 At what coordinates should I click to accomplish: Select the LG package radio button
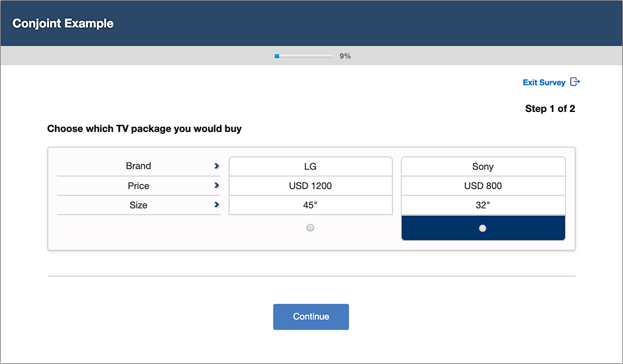[310, 228]
